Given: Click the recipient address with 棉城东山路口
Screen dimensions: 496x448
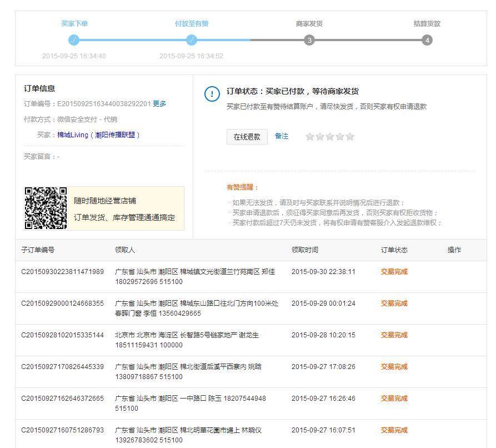Looking at the screenshot, I should [197, 308].
